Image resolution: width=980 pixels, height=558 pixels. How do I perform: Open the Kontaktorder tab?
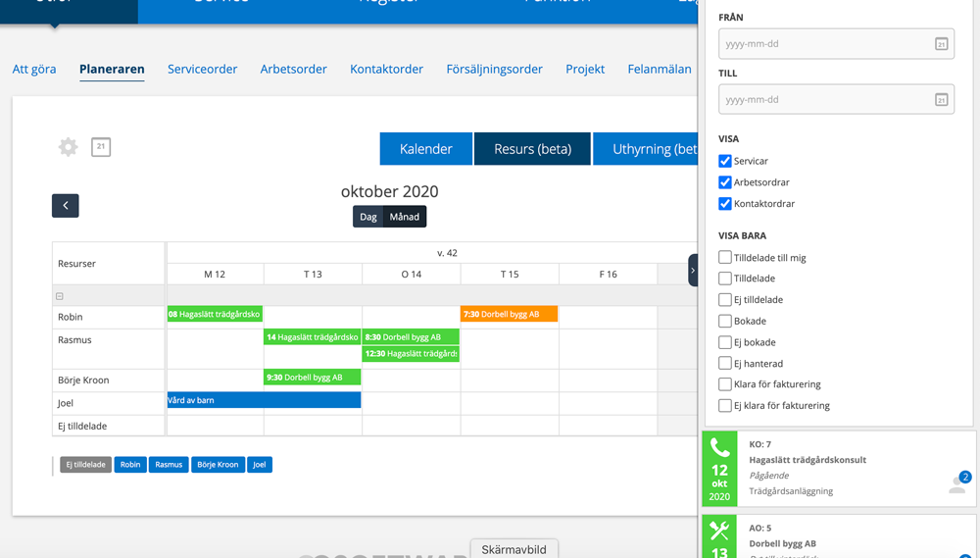pos(386,69)
